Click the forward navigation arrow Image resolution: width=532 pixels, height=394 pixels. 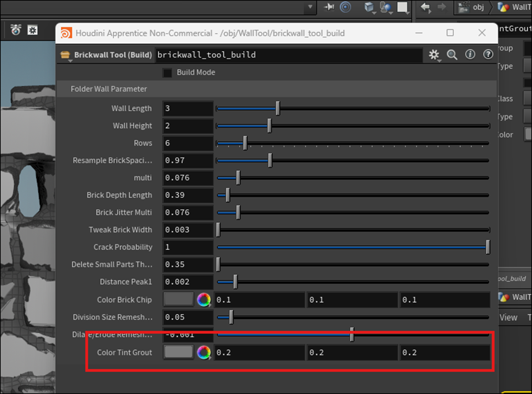(x=442, y=7)
